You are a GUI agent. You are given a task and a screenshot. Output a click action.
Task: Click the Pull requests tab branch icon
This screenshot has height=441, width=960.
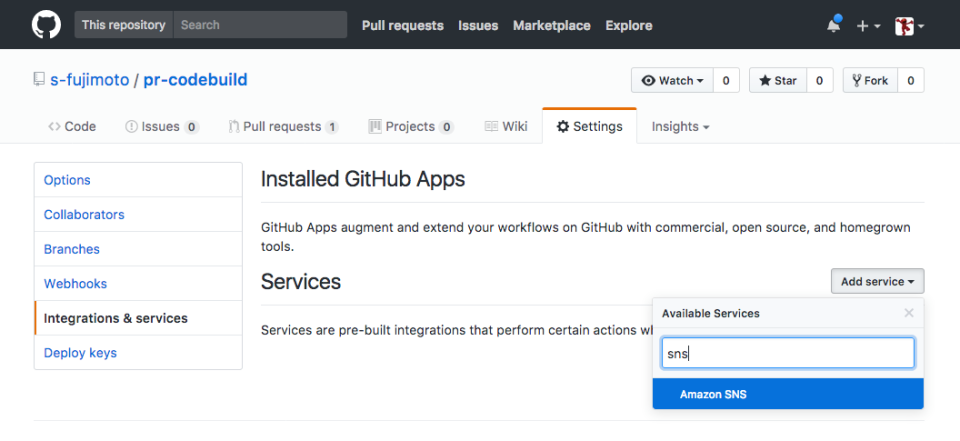pyautogui.click(x=233, y=126)
